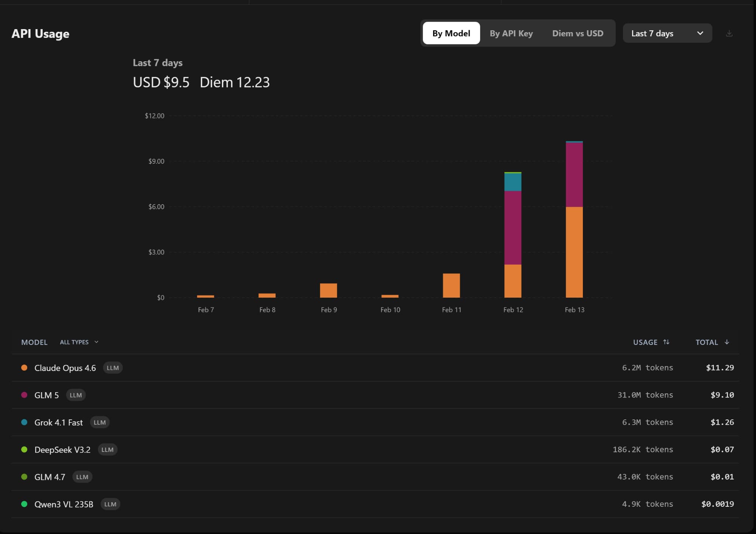The width and height of the screenshot is (756, 534).
Task: Click the download usage report icon
Action: (729, 34)
